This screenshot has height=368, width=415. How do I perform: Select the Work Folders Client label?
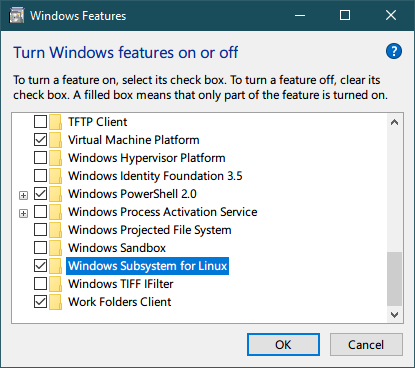pos(120,302)
